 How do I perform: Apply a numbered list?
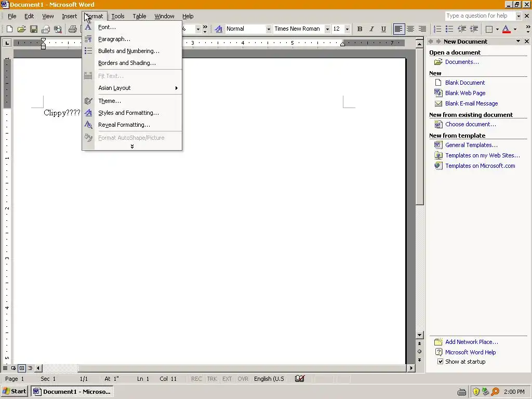coord(437,29)
